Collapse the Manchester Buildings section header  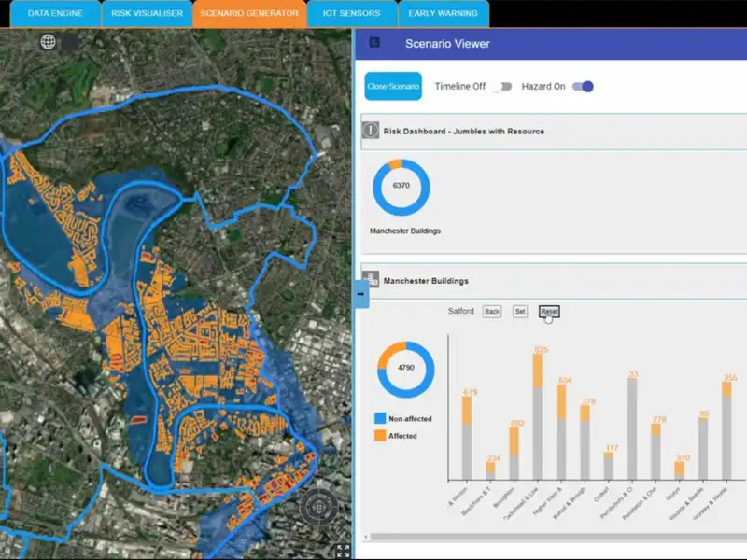coord(551,280)
